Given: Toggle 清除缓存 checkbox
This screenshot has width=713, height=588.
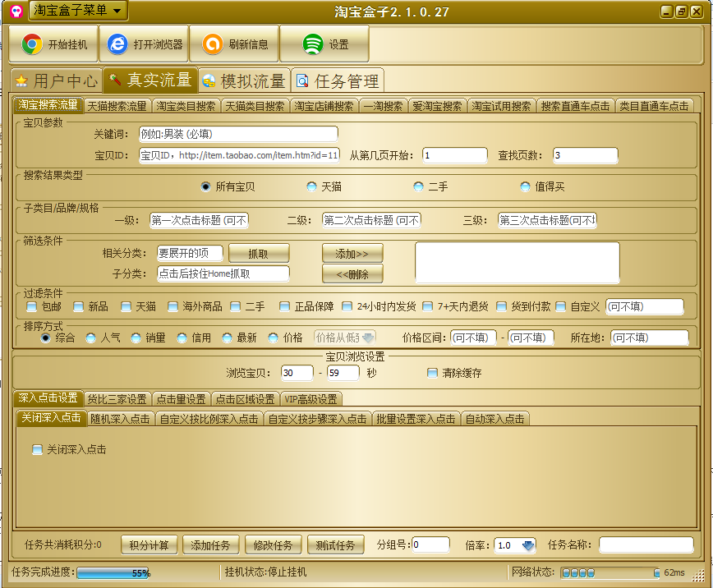Looking at the screenshot, I should (x=432, y=374).
